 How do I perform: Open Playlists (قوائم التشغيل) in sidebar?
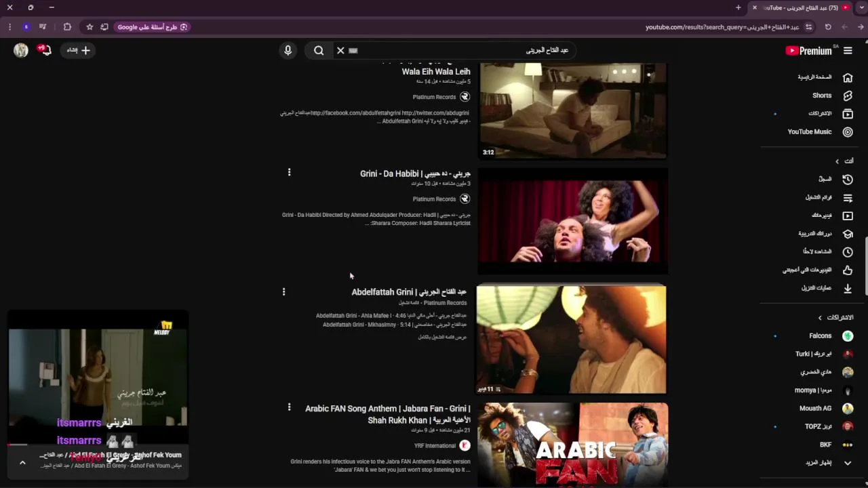coord(829,198)
